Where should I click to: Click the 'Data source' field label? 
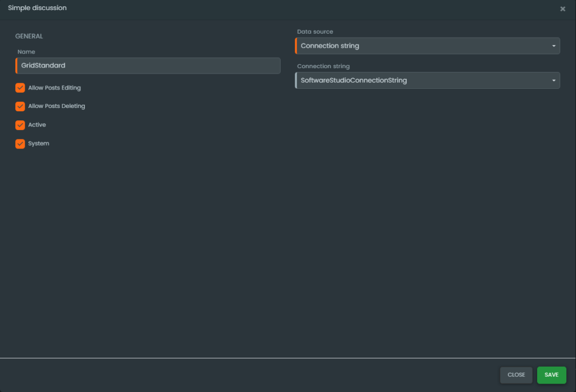pos(315,31)
